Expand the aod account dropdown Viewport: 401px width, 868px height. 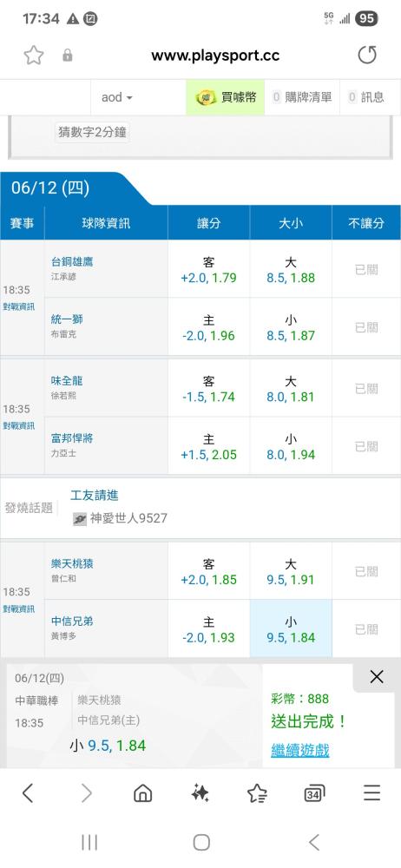click(x=117, y=97)
